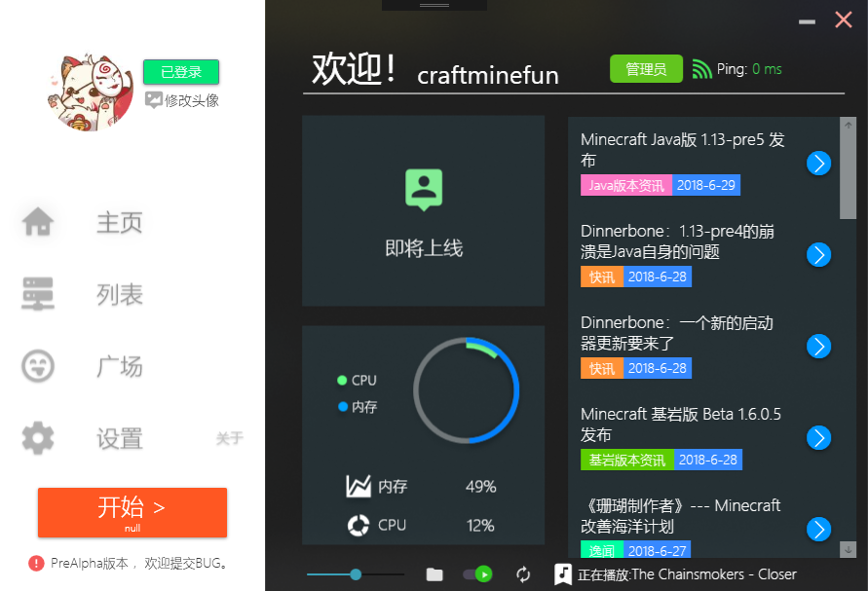Open Minecraft Java版 1.13-pre5 news arrow
Viewport: 868px width, 591px height.
coord(818,164)
